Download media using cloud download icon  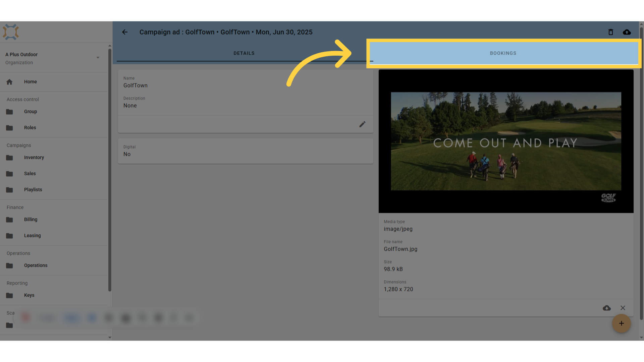[x=606, y=308]
